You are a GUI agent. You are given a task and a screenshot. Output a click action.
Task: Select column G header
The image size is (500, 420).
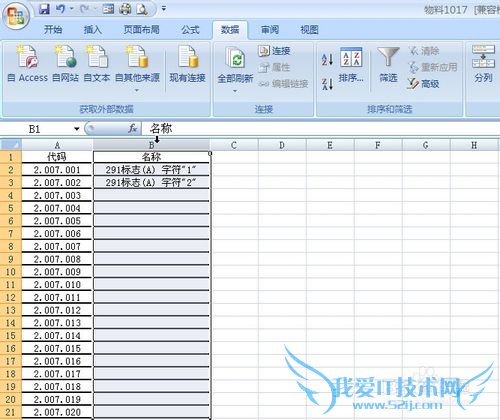click(426, 145)
